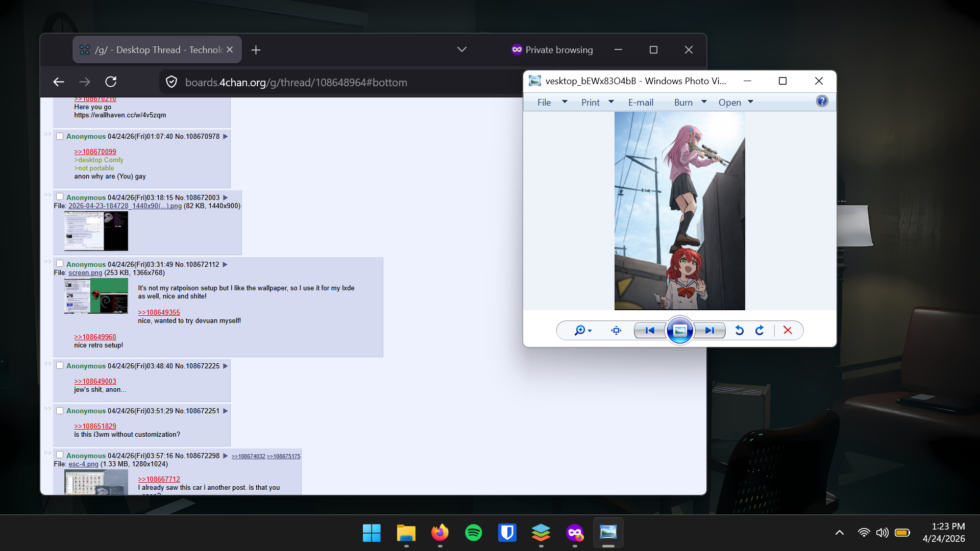Click the rotate clockwise icon in Photo Viewer
This screenshot has width=980, height=551.
(x=759, y=331)
